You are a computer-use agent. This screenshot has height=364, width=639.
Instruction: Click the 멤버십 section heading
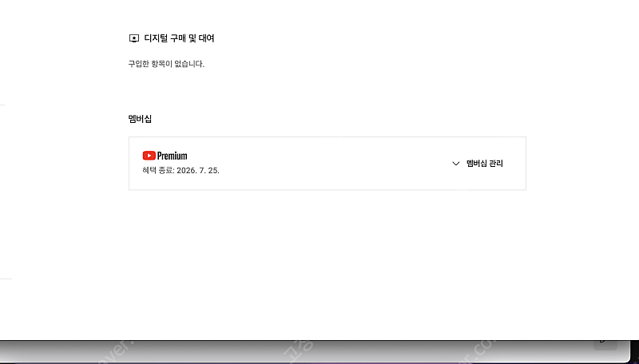(x=140, y=119)
